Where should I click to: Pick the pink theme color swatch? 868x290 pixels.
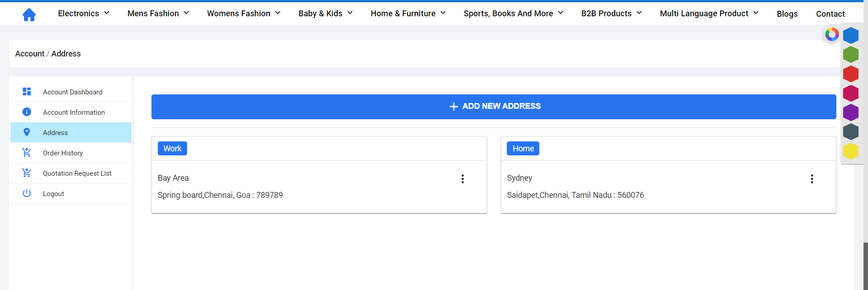[x=851, y=93]
